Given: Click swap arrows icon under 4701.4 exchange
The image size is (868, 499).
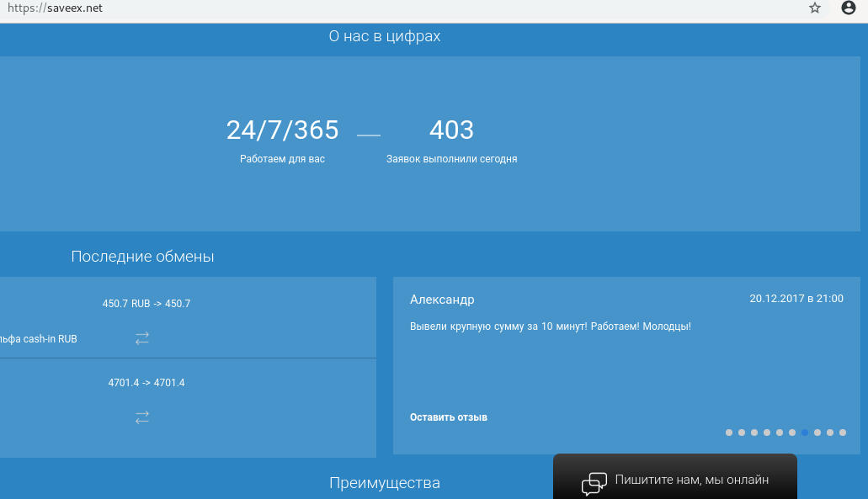Looking at the screenshot, I should (x=142, y=417).
